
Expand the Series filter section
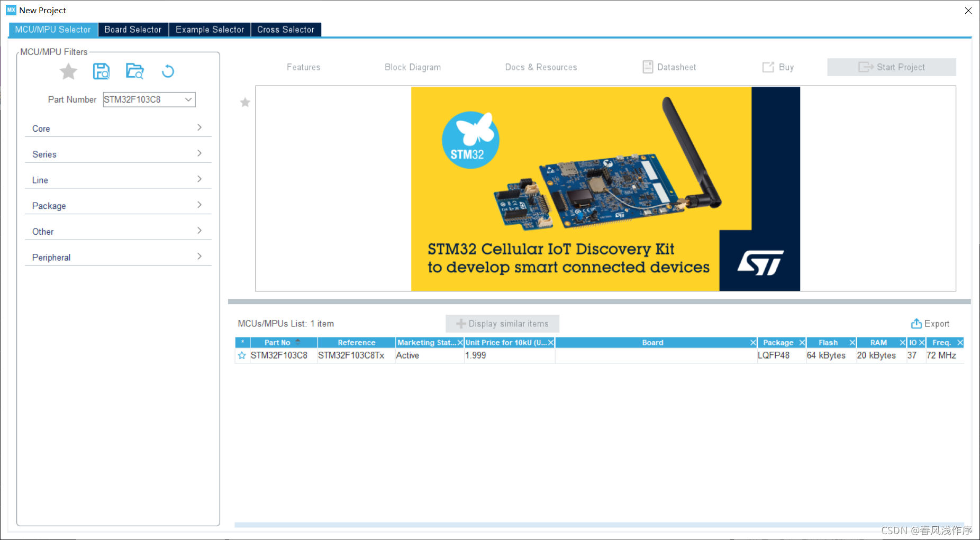118,154
